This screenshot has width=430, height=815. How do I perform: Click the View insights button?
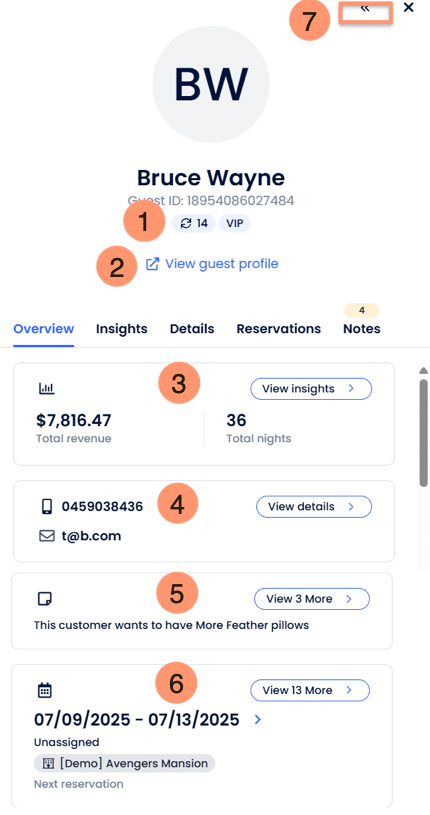pos(311,389)
